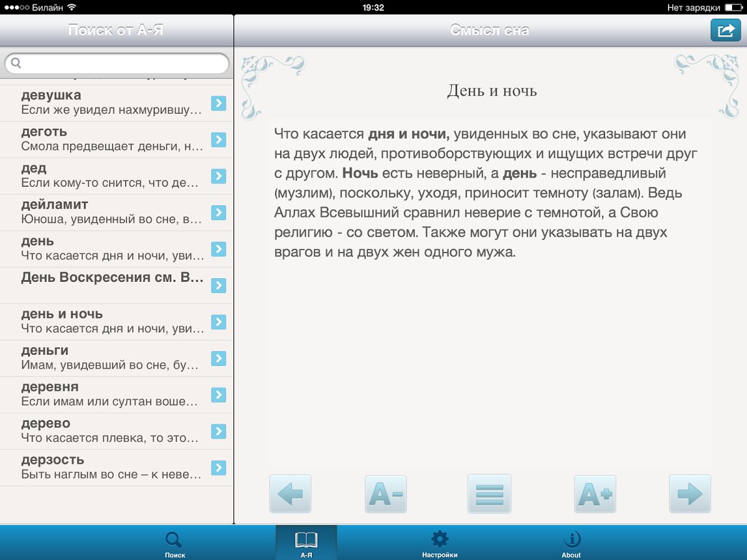Open chevron arrow for деньги entry
Image resolution: width=747 pixels, height=560 pixels.
pyautogui.click(x=218, y=358)
